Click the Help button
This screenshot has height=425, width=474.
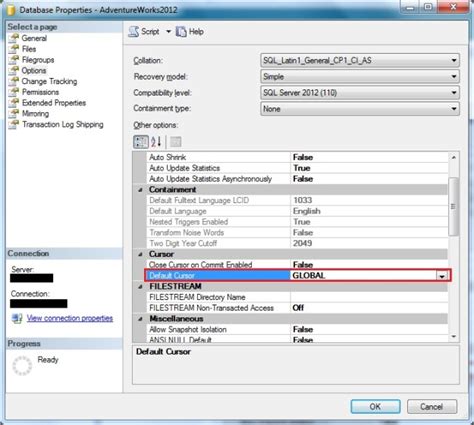[x=190, y=32]
